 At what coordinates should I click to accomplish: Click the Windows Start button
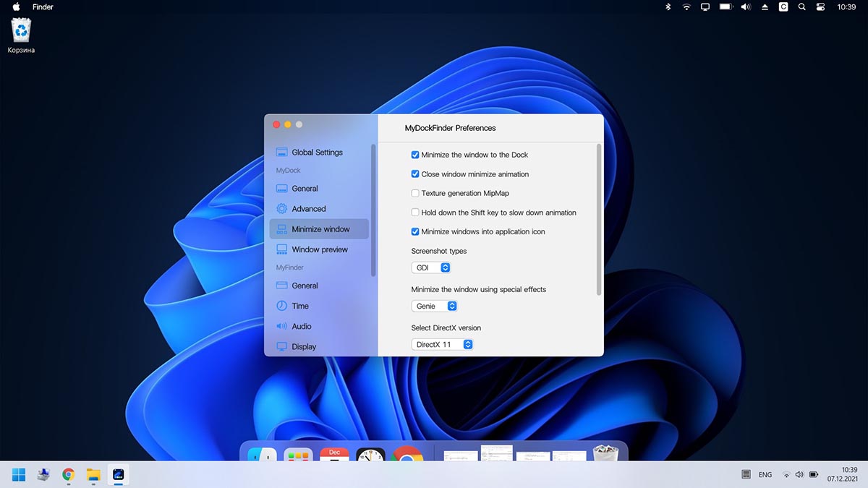click(19, 475)
